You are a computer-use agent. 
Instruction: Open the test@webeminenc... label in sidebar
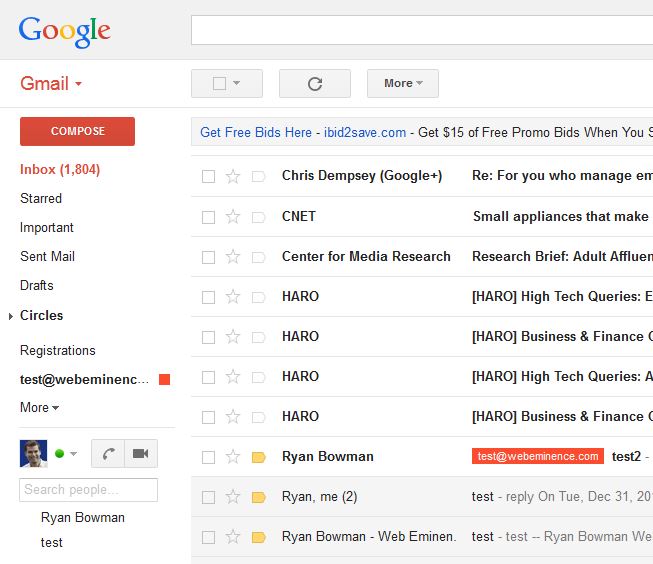point(84,379)
